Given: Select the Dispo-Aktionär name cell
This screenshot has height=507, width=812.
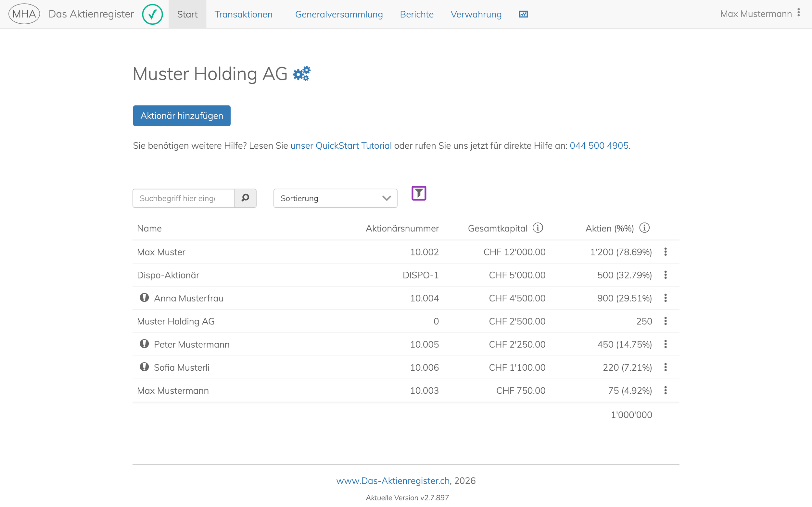Looking at the screenshot, I should 168,275.
